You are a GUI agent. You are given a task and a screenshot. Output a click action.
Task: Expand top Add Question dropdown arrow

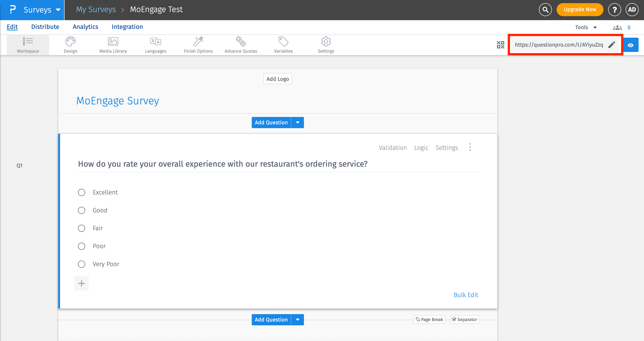(x=298, y=123)
